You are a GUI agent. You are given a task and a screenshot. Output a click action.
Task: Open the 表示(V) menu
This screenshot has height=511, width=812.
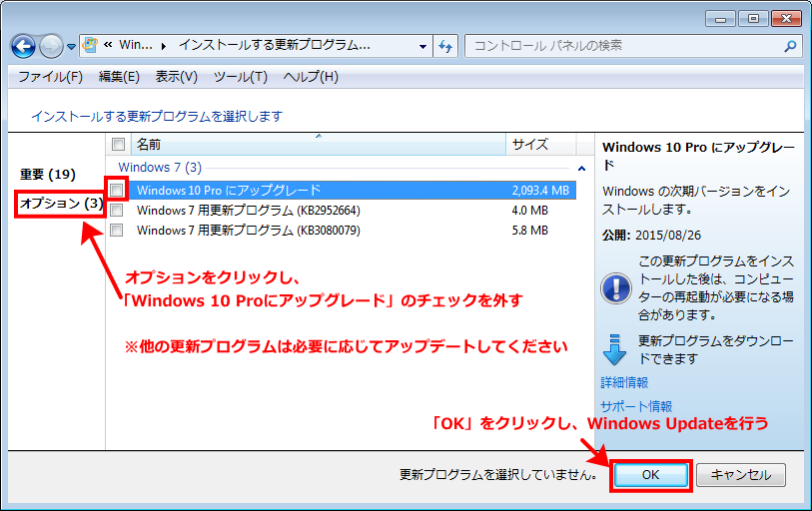(176, 77)
